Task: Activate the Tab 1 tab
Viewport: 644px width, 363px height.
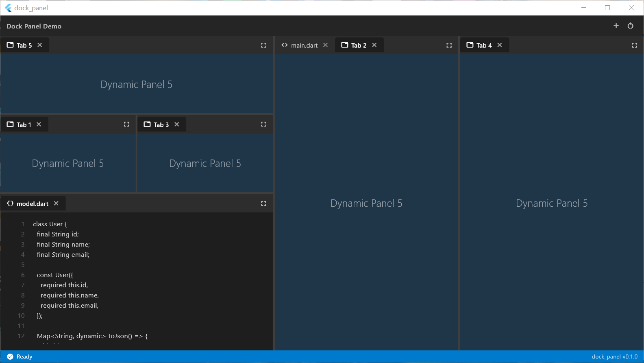Action: click(24, 125)
